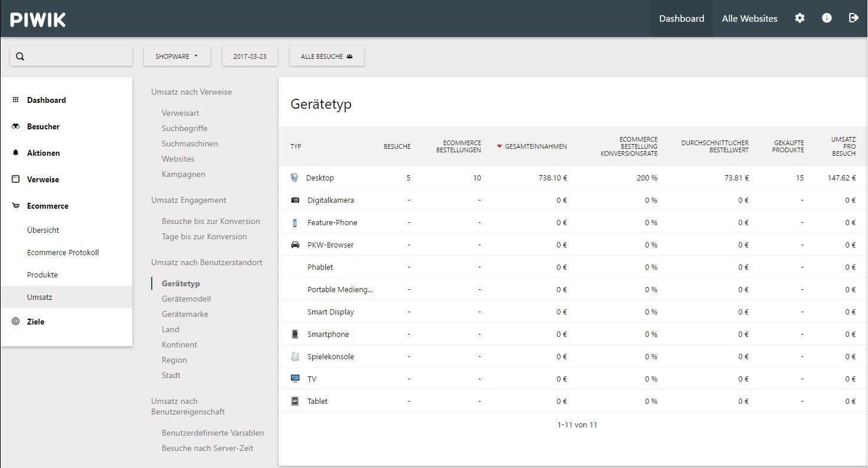Click the Smart Display row label
Image resolution: width=868 pixels, height=468 pixels.
tap(330, 312)
